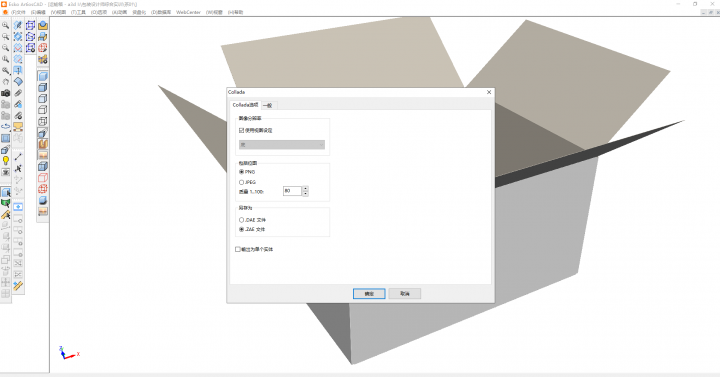Screen dimensions: 720x377
Task: Switch to the second tab in Collada dialog
Action: coord(268,106)
